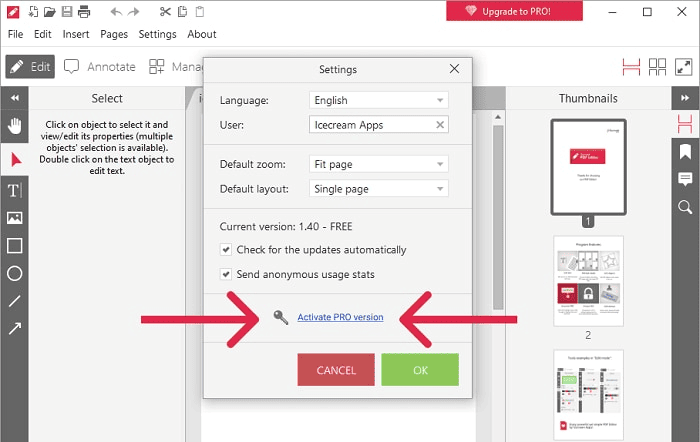Expand the Default layout dropdown

[x=379, y=188]
